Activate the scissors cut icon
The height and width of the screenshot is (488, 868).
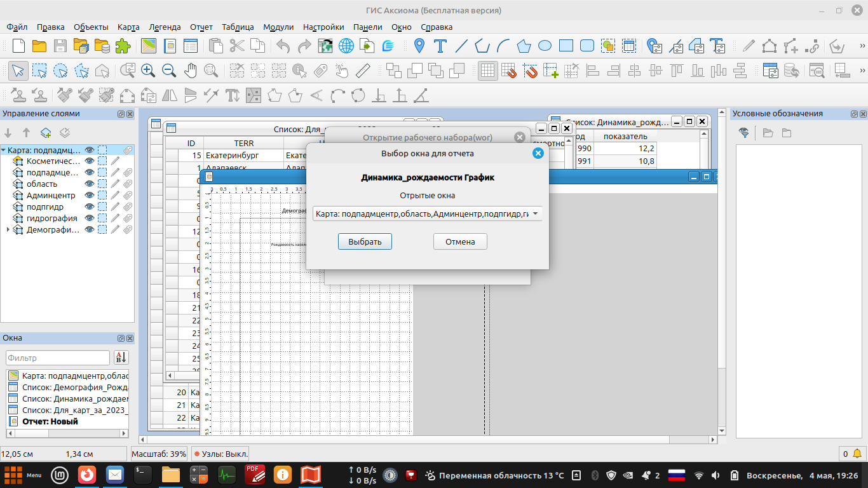236,46
